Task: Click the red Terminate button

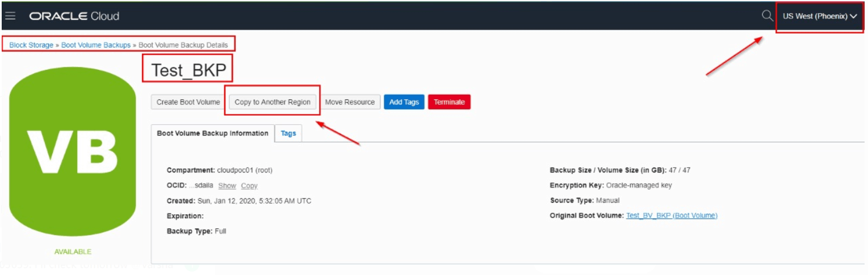Action: coord(449,102)
